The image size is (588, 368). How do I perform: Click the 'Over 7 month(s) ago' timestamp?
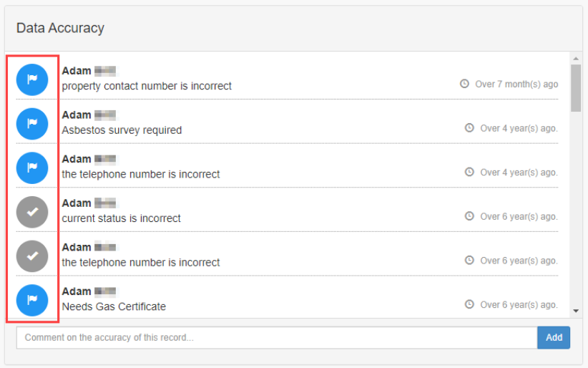coord(516,84)
